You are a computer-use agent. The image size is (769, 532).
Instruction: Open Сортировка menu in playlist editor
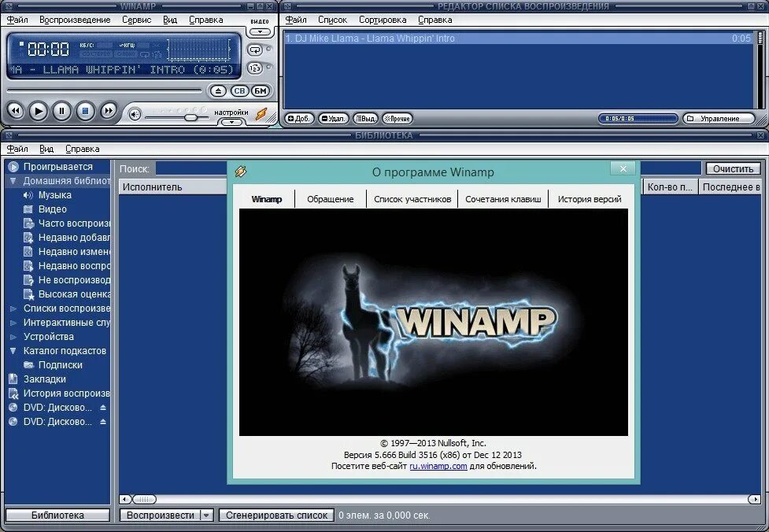pyautogui.click(x=383, y=20)
